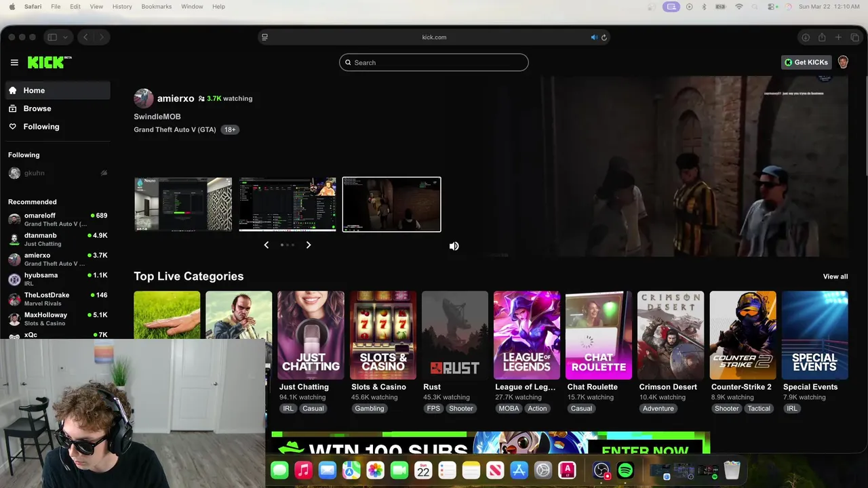Reload the page in Safari
The height and width of the screenshot is (488, 868).
pyautogui.click(x=604, y=37)
